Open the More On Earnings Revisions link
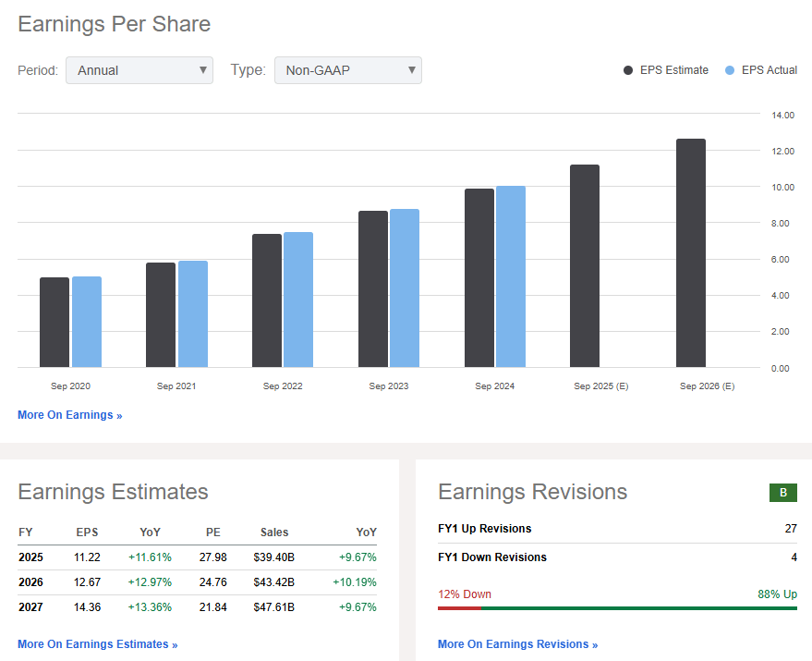 click(x=517, y=644)
